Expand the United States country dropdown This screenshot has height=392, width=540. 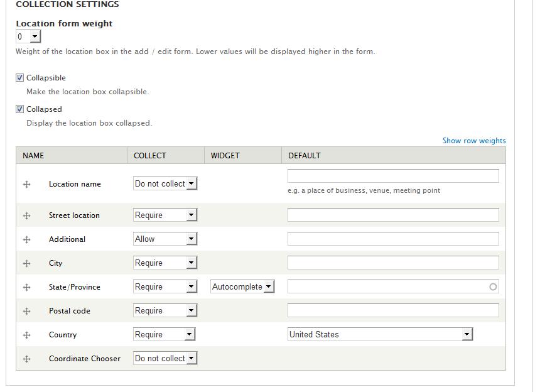pos(380,334)
